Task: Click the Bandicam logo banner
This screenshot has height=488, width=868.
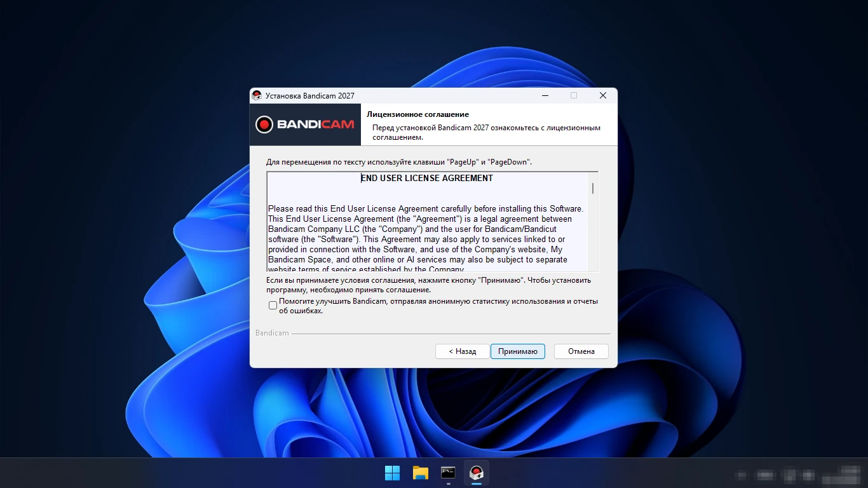Action: click(305, 125)
